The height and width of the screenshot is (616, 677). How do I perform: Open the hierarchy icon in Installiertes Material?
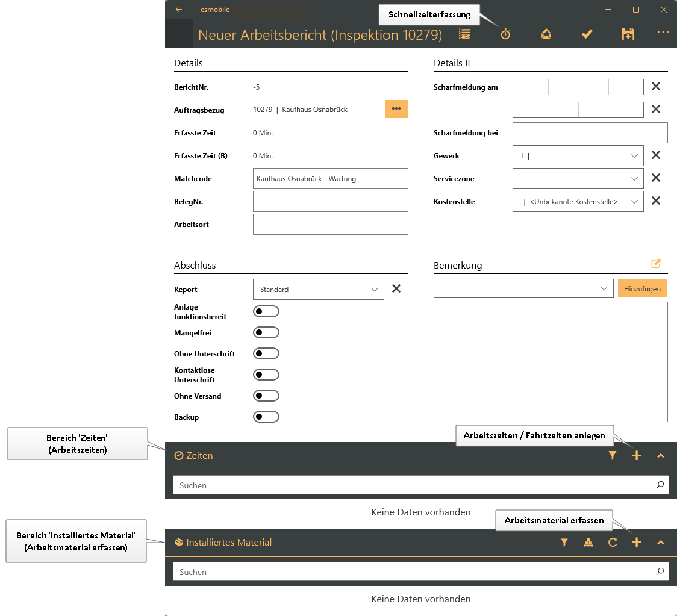(x=588, y=543)
